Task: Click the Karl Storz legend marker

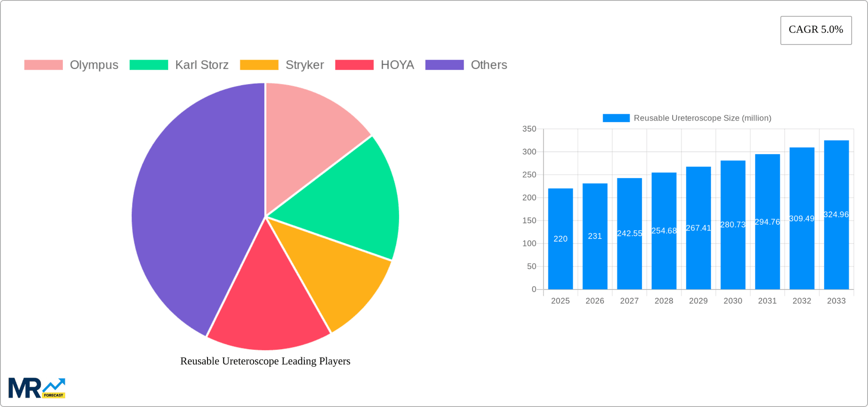Action: point(149,65)
